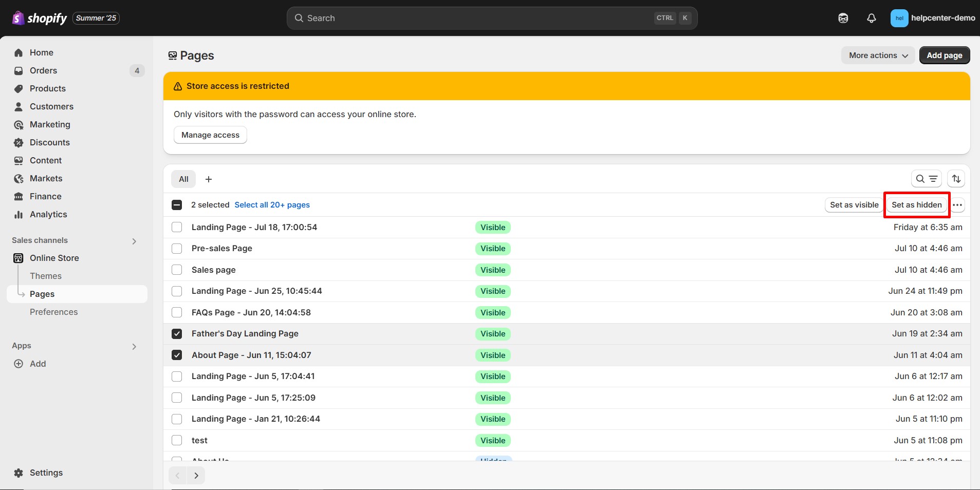Toggle the select-all header checkbox
Viewport: 980px width, 490px height.
(177, 205)
